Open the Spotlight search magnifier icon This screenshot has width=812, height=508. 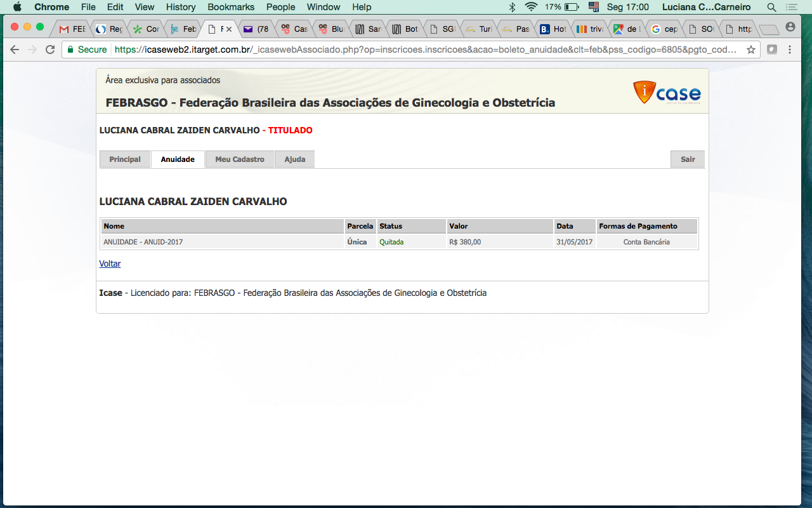(x=771, y=7)
